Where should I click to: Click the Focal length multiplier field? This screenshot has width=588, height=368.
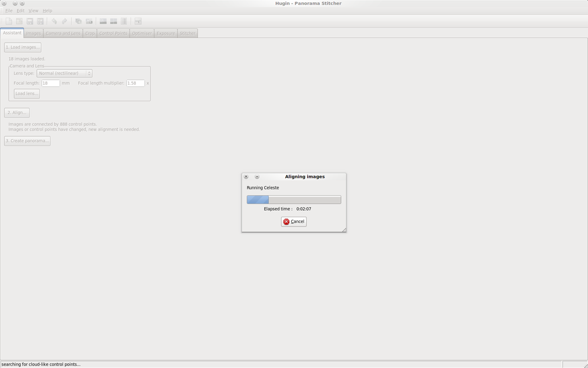135,84
